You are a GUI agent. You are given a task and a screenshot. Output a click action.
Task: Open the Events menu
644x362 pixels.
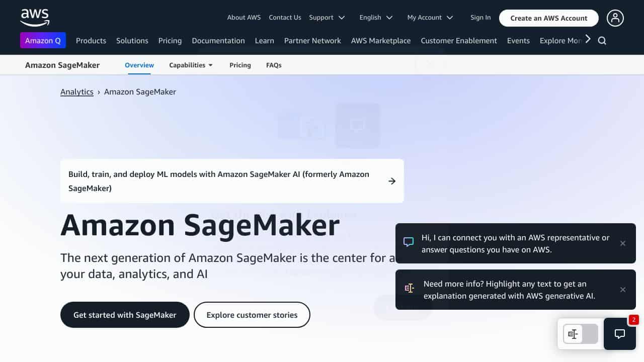pyautogui.click(x=518, y=41)
